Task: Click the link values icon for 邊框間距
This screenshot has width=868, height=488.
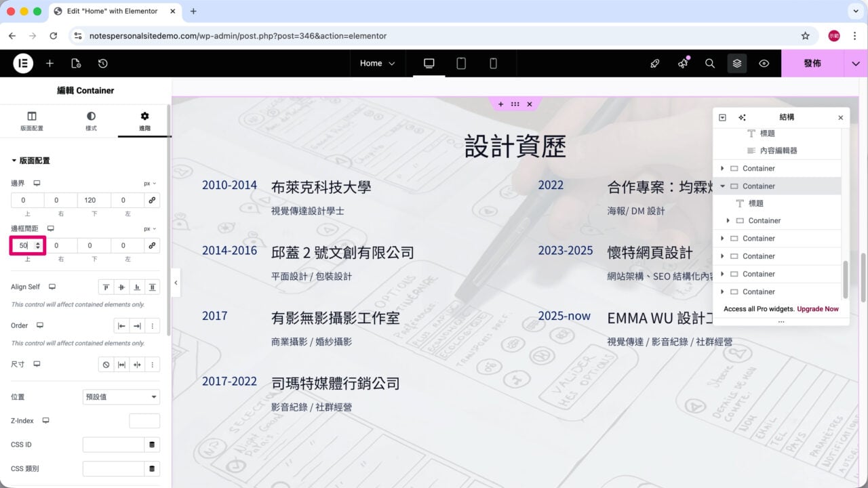Action: pyautogui.click(x=152, y=245)
